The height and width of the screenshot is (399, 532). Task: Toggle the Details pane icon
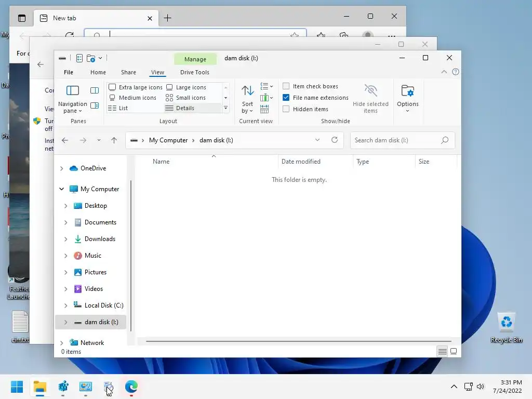pos(95,105)
